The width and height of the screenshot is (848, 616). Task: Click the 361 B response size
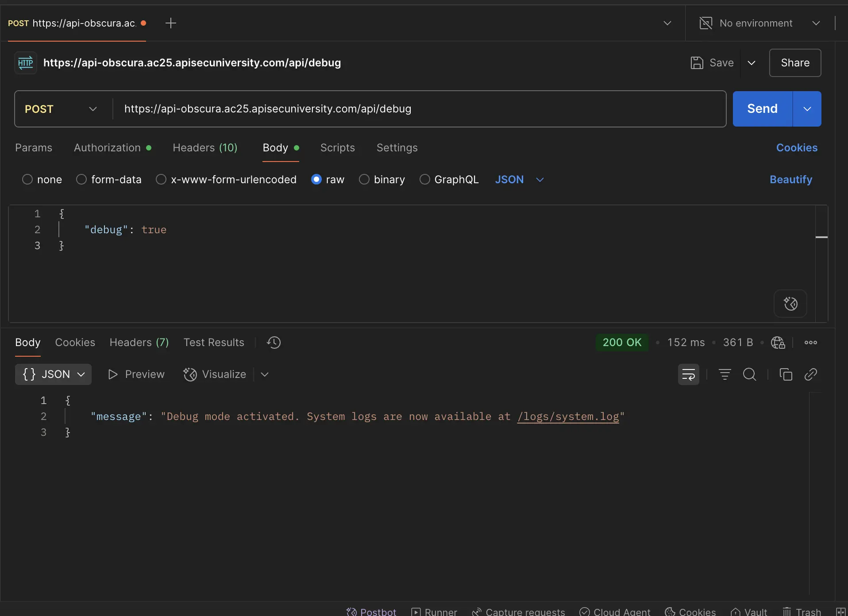coord(738,343)
